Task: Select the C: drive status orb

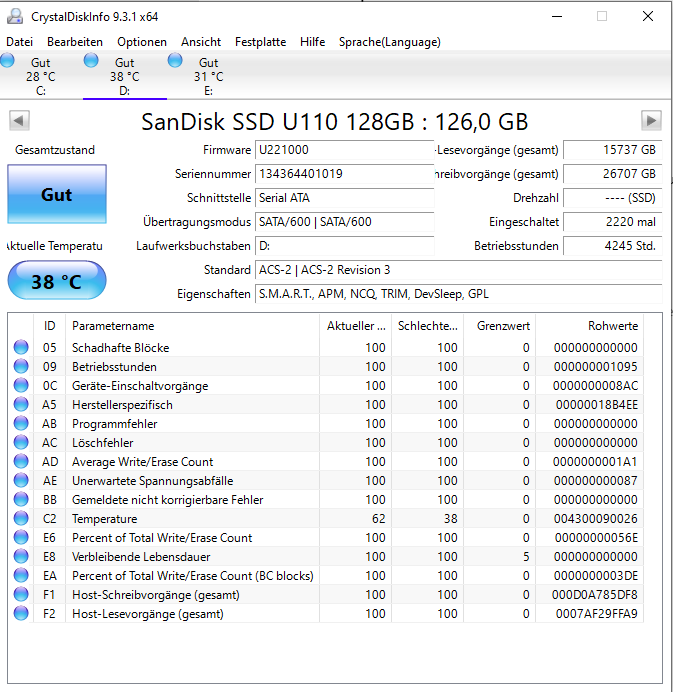Action: click(7, 60)
